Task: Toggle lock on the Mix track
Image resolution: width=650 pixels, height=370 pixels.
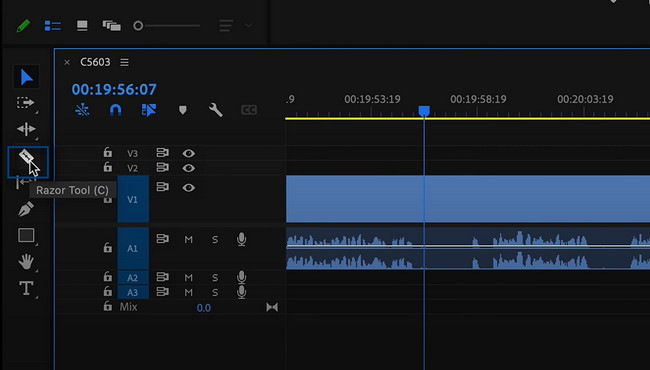Action: click(108, 306)
